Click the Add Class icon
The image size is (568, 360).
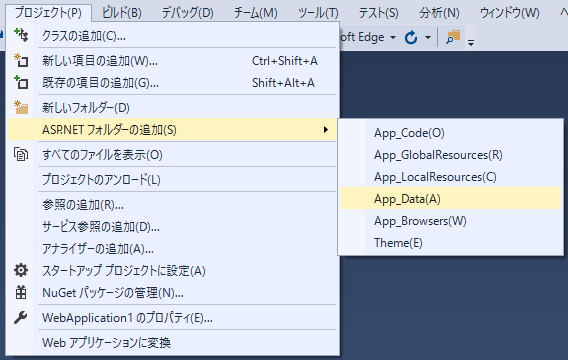pos(21,35)
